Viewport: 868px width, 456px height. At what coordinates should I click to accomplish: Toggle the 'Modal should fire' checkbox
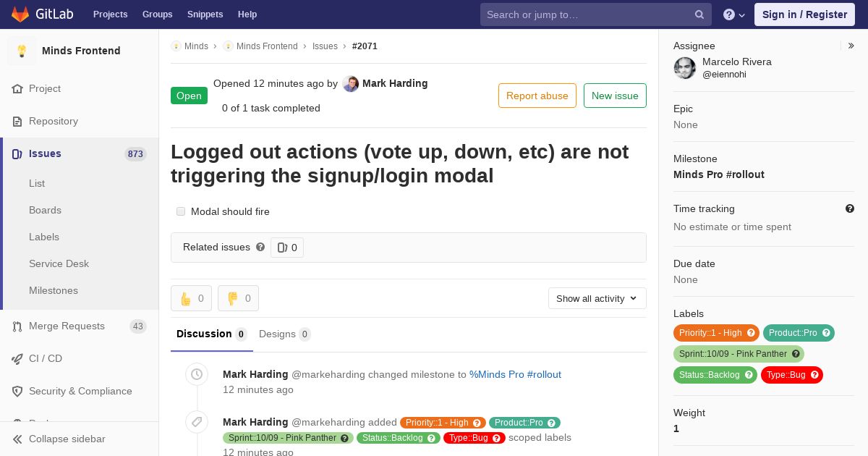[181, 211]
